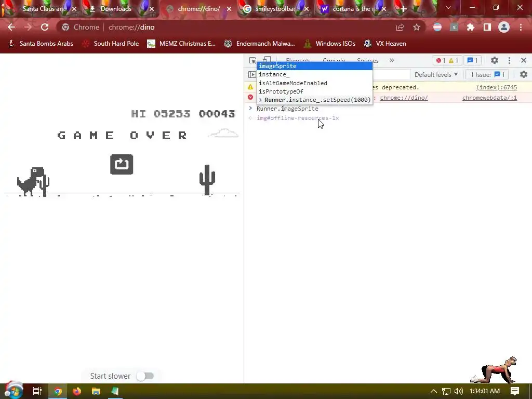Image resolution: width=532 pixels, height=399 pixels.
Task: Open the Windows Start button
Action: click(x=13, y=390)
